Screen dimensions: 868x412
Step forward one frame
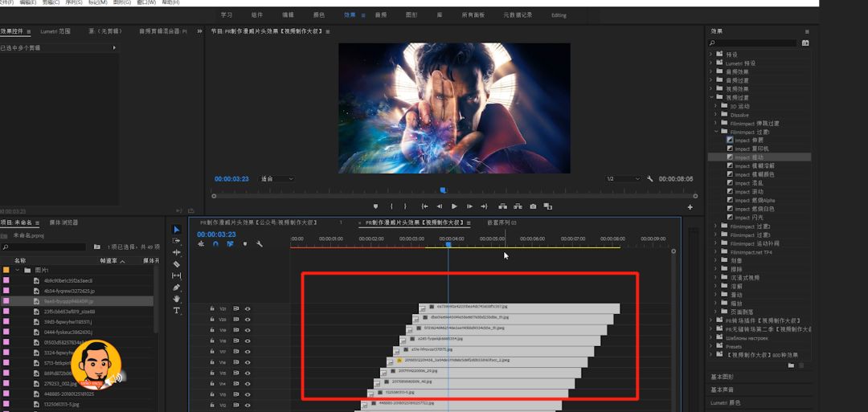point(469,206)
